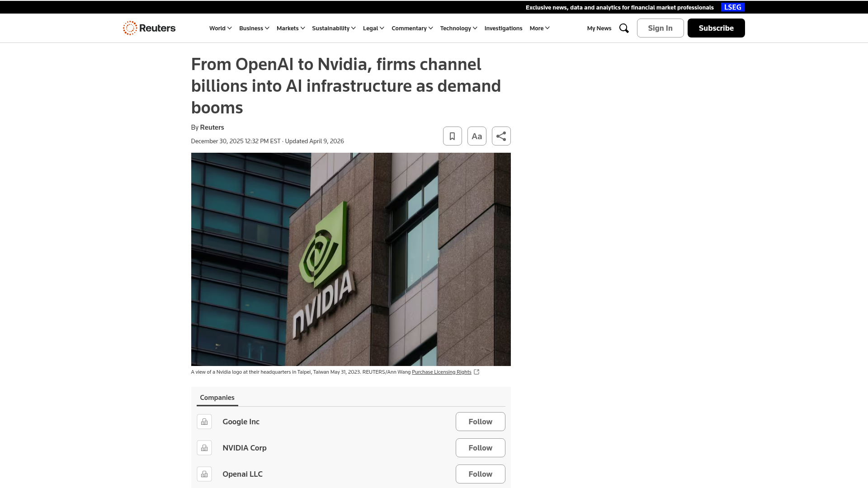Open the Aa text size control

pyautogui.click(x=476, y=136)
